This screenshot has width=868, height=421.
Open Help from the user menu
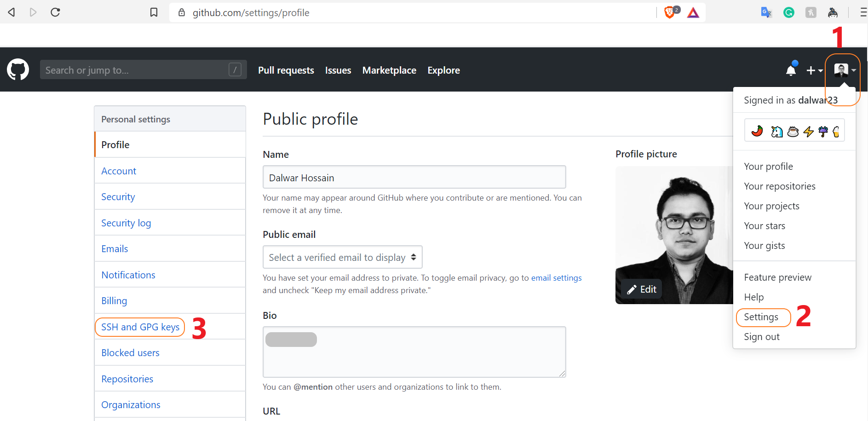coord(753,297)
